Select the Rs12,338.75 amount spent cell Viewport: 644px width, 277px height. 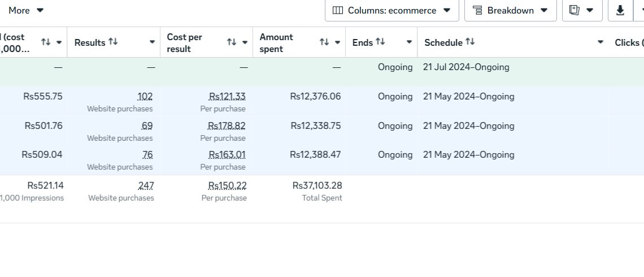tap(316, 125)
